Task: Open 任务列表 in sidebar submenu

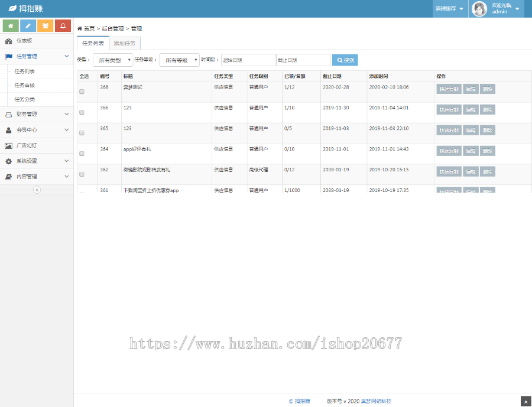Action: tap(24, 71)
